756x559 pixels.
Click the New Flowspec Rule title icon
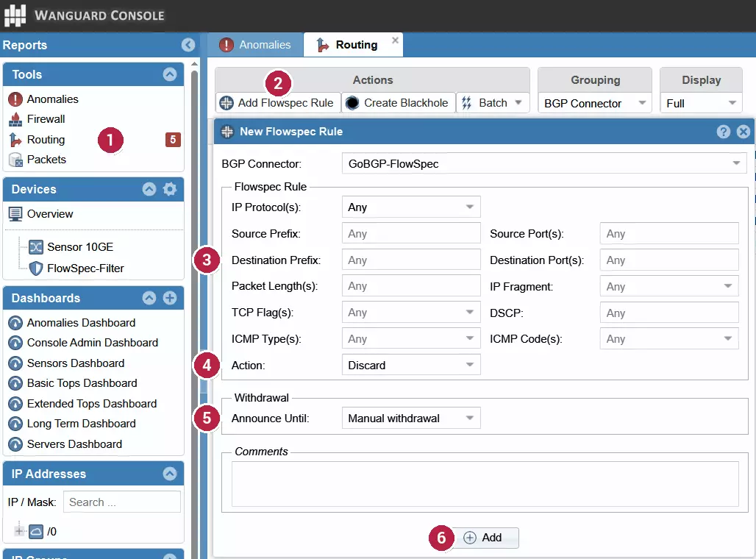click(227, 132)
